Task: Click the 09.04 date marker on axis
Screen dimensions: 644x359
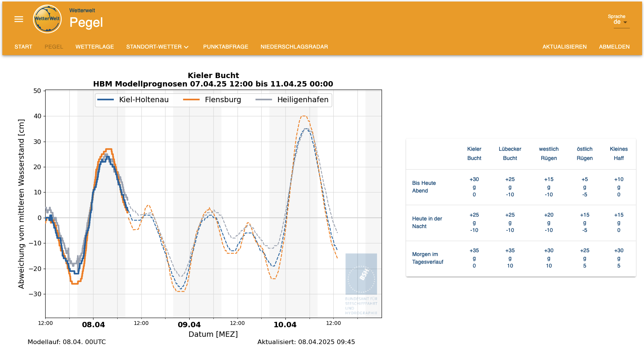Action: coord(189,325)
